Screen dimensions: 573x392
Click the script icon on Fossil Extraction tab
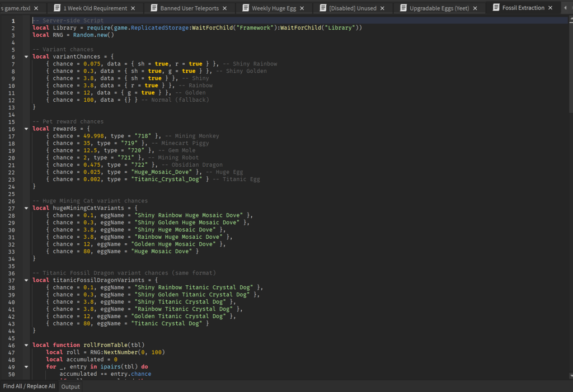point(496,8)
